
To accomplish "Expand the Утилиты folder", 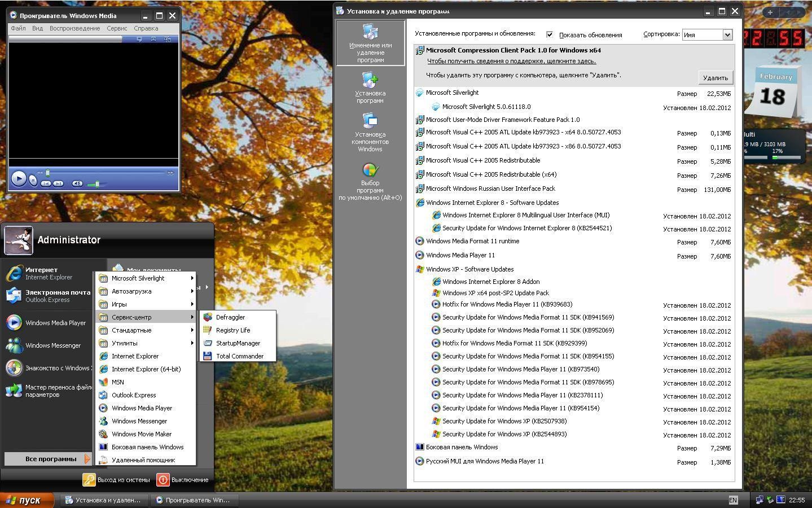I will pos(146,343).
